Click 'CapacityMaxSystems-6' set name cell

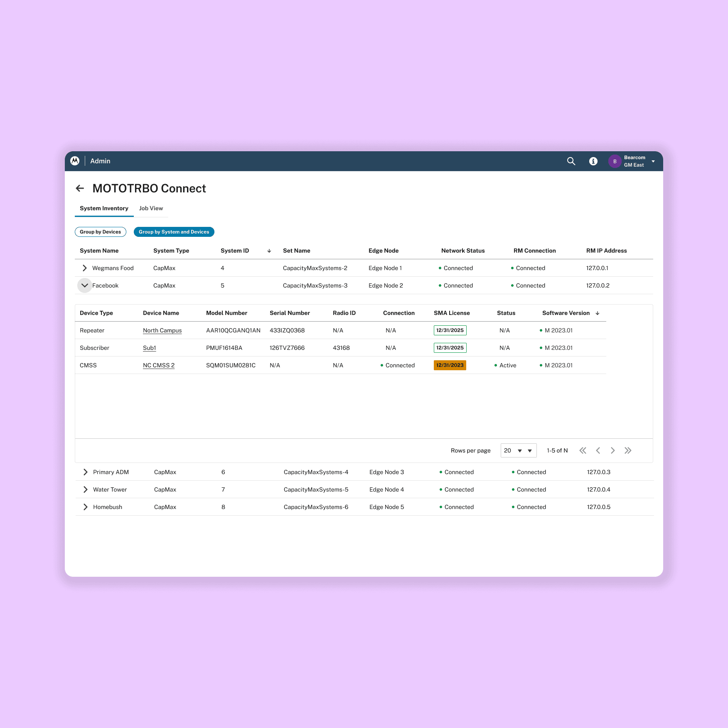[x=316, y=507]
